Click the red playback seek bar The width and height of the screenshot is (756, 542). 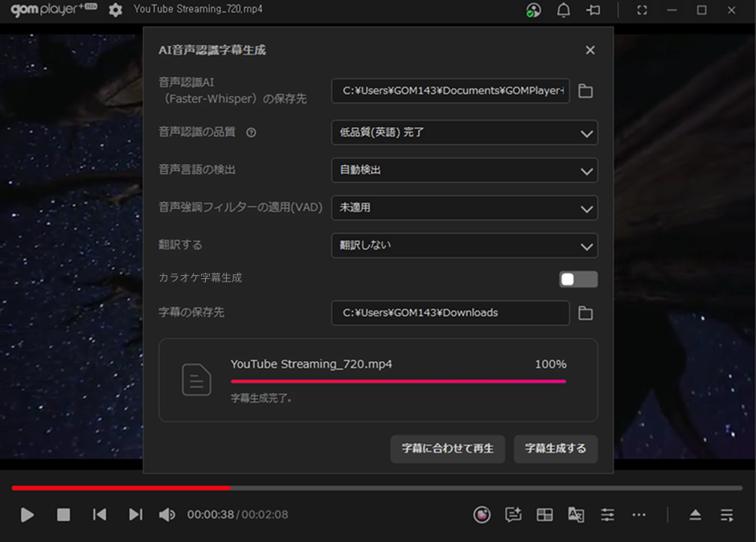pyautogui.click(x=121, y=487)
